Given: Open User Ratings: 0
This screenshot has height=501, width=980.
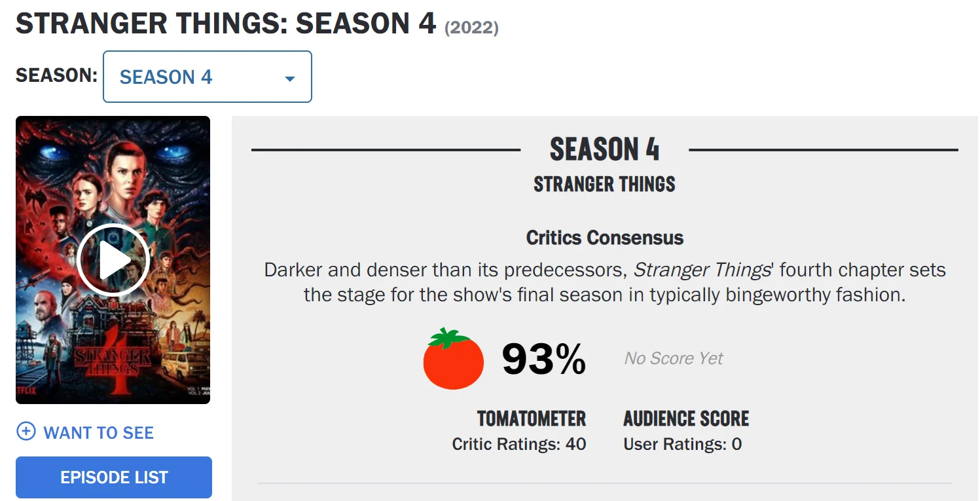Looking at the screenshot, I should [682, 445].
